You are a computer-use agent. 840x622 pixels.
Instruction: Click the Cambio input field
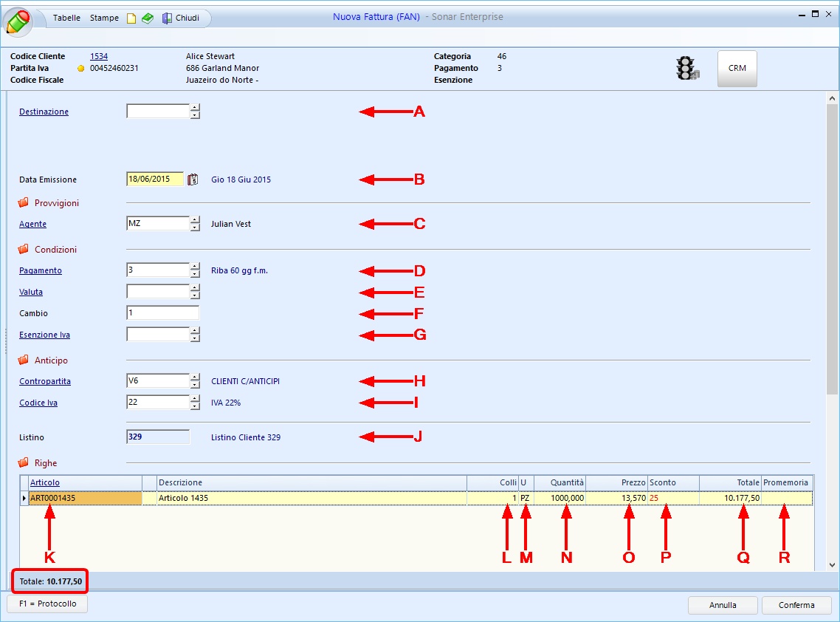click(162, 313)
